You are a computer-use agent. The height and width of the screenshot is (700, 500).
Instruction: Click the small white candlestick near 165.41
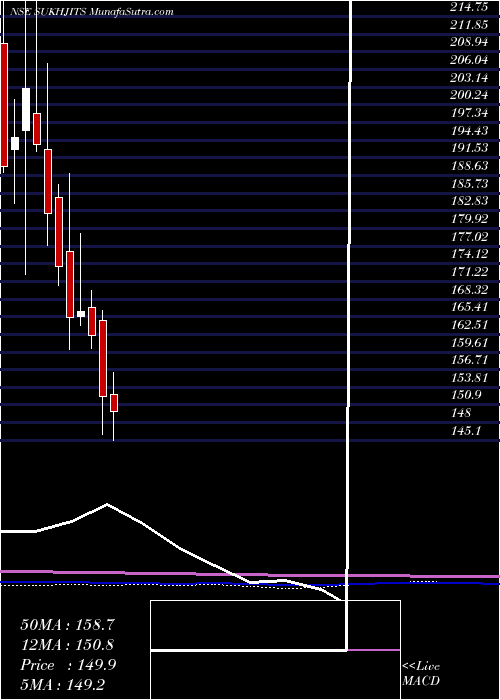(x=81, y=314)
